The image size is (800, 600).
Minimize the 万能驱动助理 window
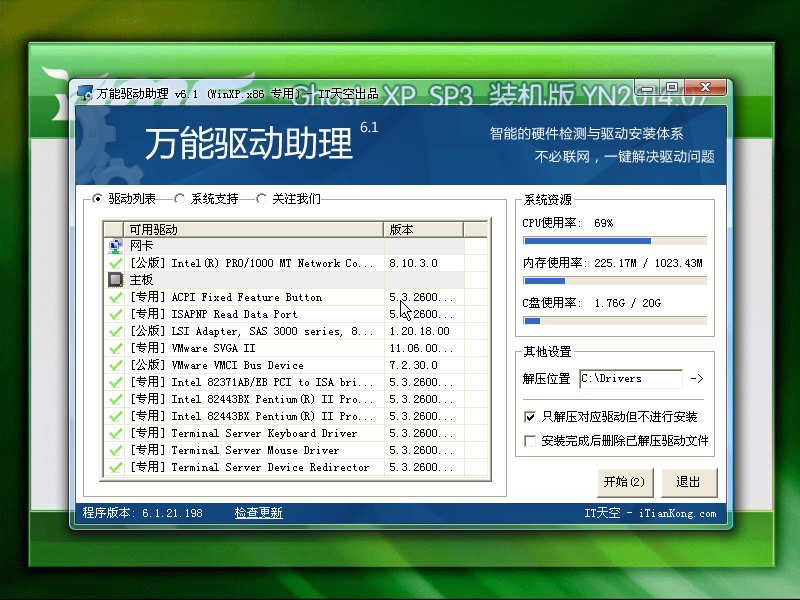pyautogui.click(x=647, y=88)
